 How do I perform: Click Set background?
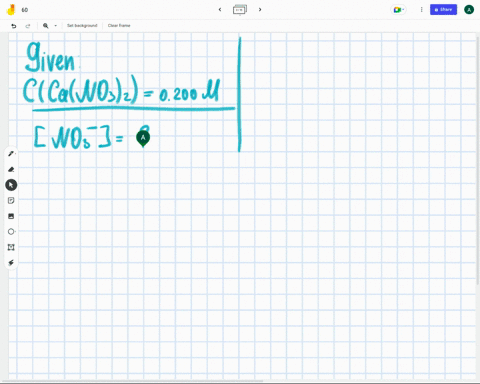point(82,26)
